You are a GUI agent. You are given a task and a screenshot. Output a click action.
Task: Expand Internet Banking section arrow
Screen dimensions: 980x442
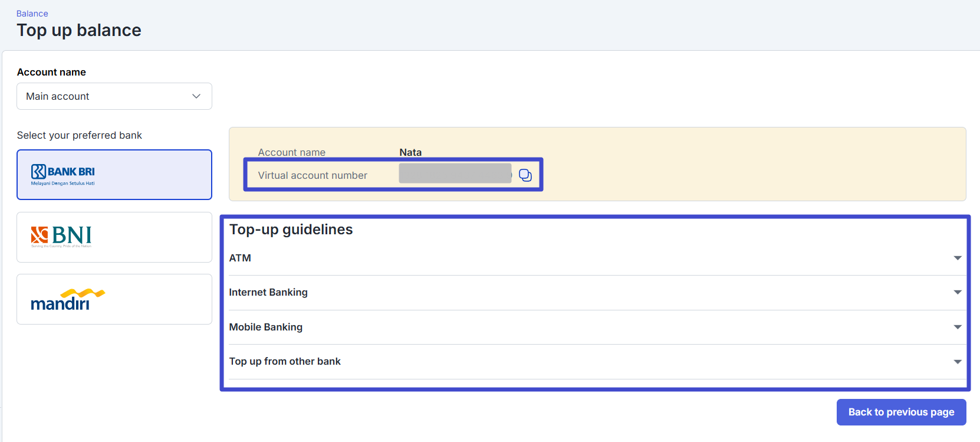coord(957,292)
